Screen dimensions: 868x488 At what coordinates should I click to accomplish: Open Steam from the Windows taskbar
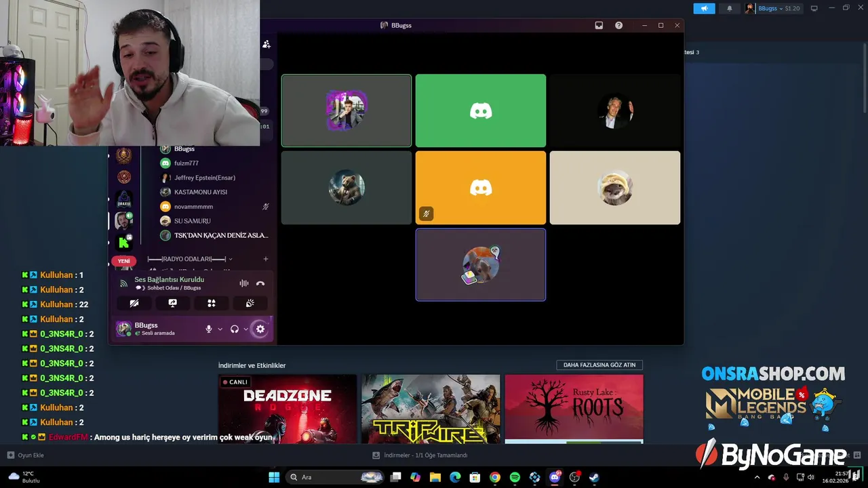[594, 477]
